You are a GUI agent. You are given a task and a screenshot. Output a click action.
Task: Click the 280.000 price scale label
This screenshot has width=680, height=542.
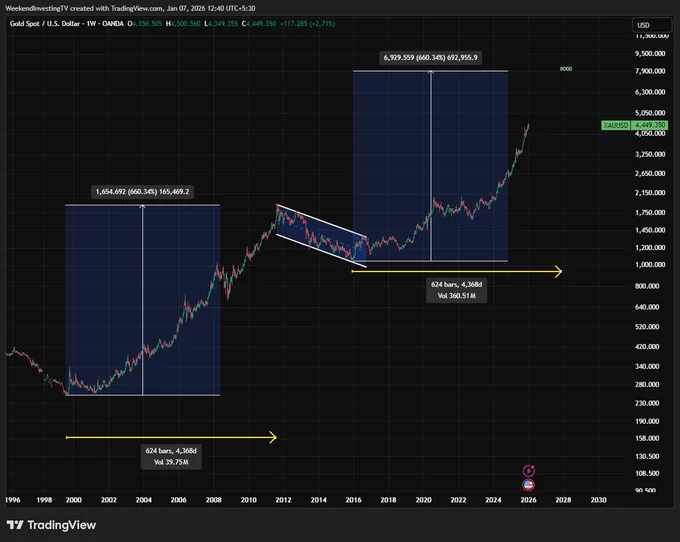(x=647, y=385)
